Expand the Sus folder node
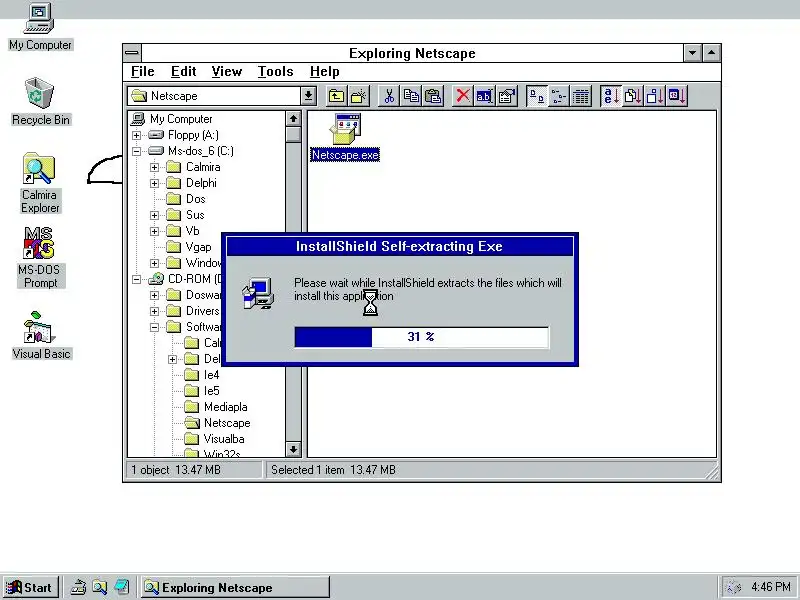800x600 pixels. [154, 215]
